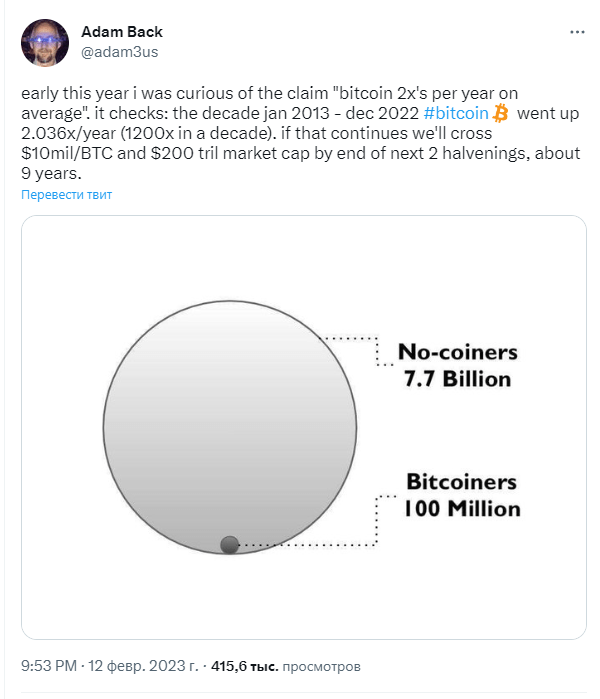This screenshot has height=699, width=600.
Task: Open the attached circle chart image
Action: click(304, 427)
